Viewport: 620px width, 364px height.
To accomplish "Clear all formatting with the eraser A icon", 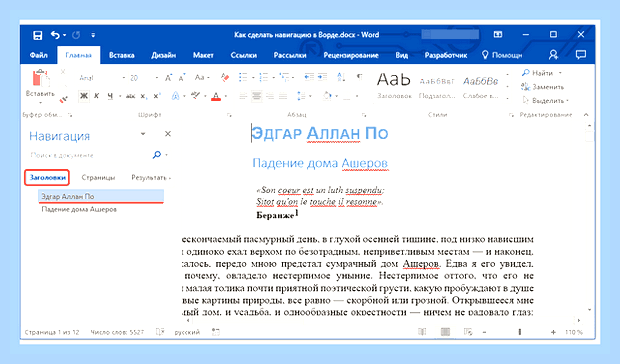I will coord(225,77).
